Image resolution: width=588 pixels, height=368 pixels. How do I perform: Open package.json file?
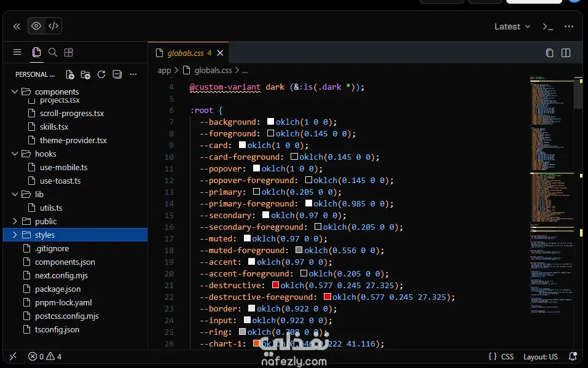tap(57, 289)
